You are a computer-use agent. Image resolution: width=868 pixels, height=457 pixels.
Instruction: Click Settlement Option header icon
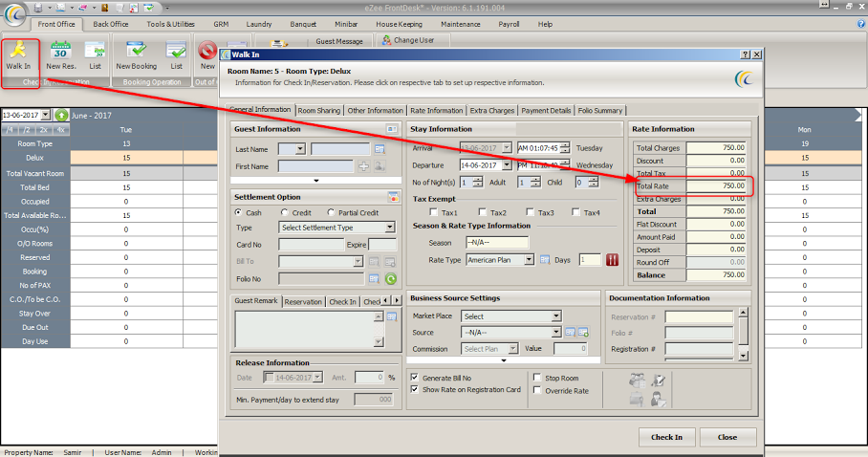393,197
